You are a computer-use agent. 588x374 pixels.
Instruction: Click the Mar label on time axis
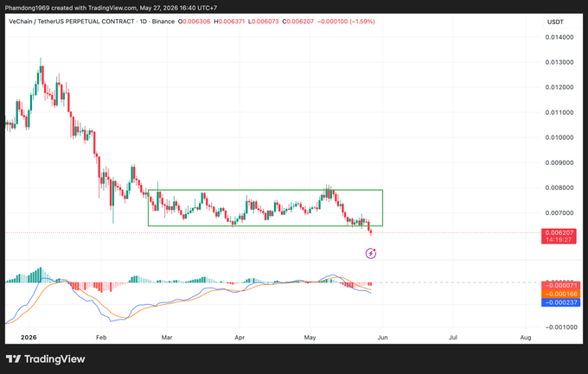coord(167,337)
